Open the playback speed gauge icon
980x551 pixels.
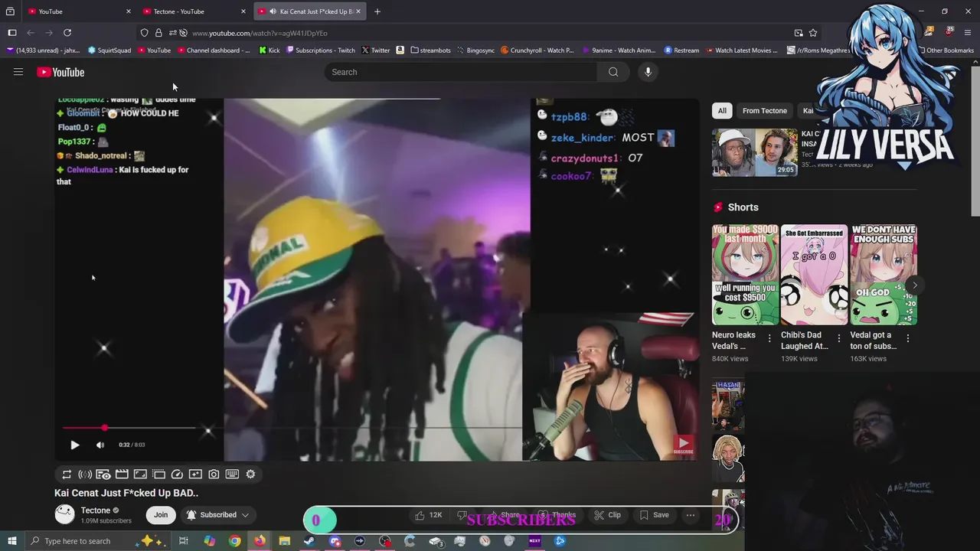click(177, 474)
